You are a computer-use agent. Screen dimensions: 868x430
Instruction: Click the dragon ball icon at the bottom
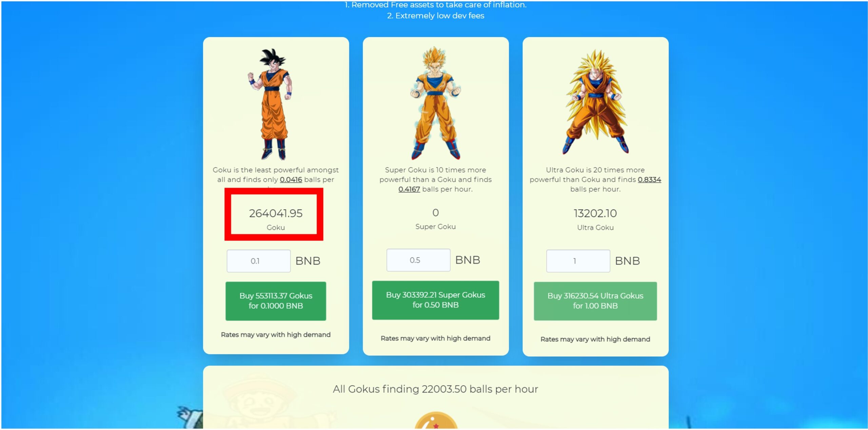[x=436, y=421]
